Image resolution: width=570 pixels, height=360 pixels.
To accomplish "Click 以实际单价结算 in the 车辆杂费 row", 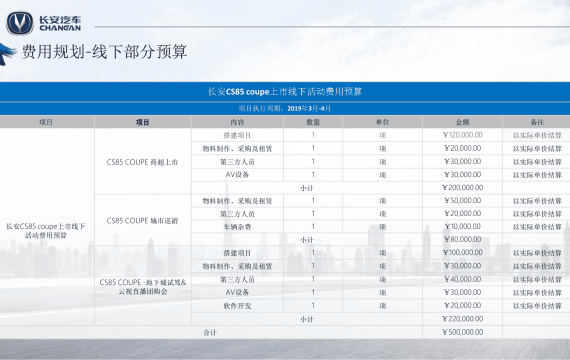I will [x=537, y=227].
